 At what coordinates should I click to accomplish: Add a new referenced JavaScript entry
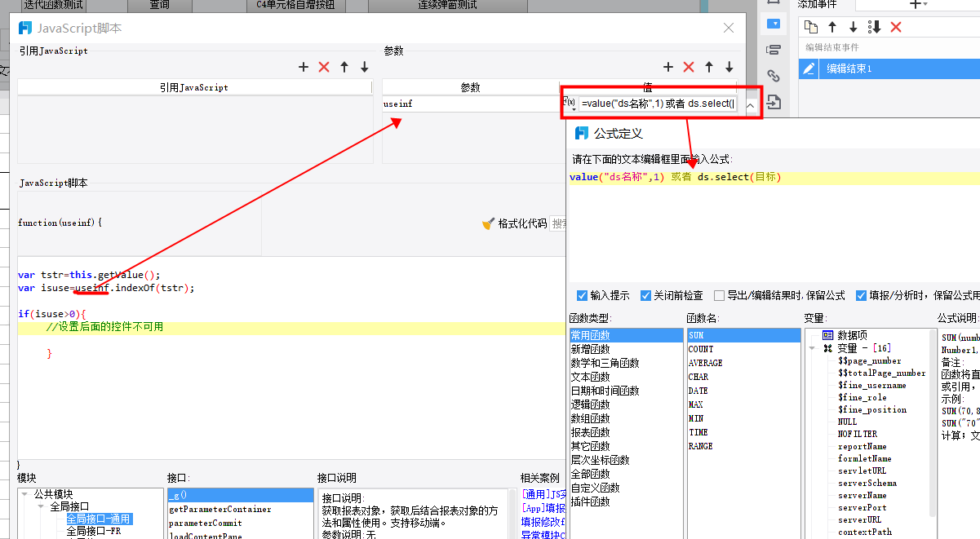point(304,67)
